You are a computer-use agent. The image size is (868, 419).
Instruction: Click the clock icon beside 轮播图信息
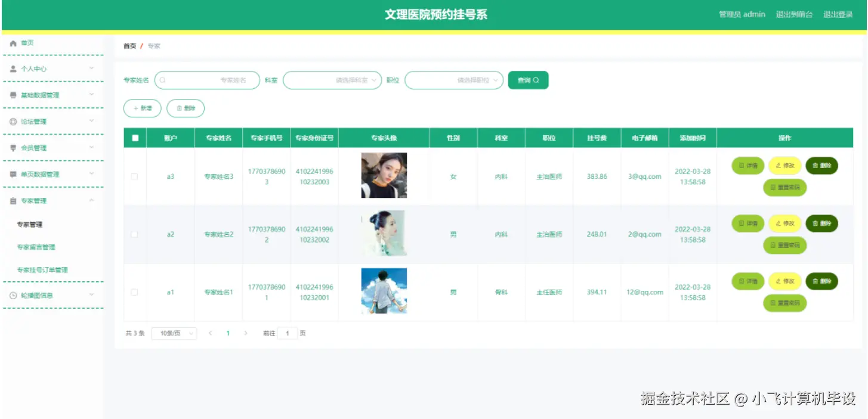[x=13, y=295]
